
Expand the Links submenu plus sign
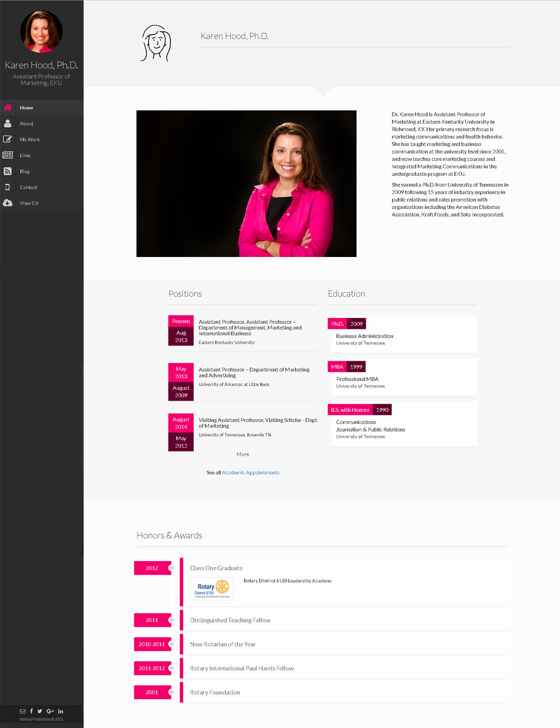point(75,156)
